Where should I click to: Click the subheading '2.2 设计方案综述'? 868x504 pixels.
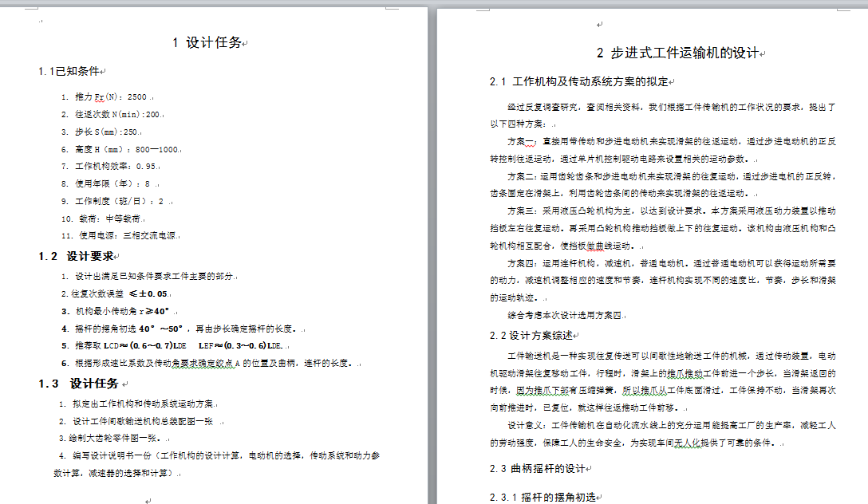pos(531,336)
